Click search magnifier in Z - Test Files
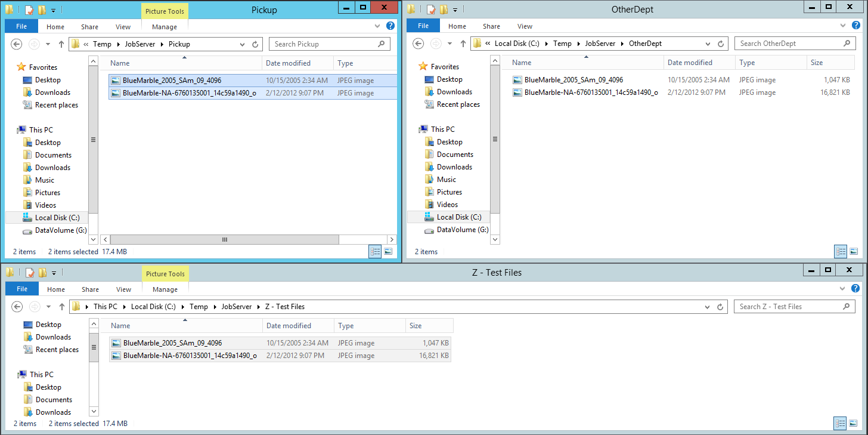The height and width of the screenshot is (435, 868). tap(846, 307)
